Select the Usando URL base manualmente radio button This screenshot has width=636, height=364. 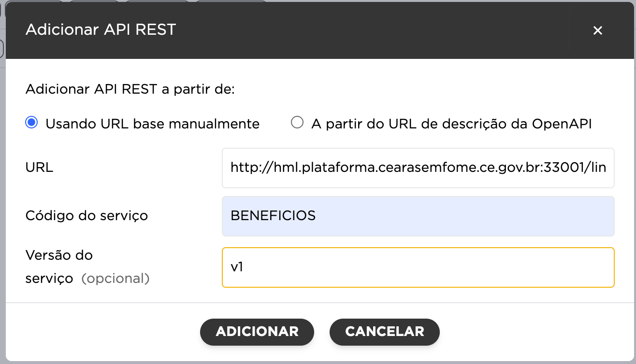(31, 123)
